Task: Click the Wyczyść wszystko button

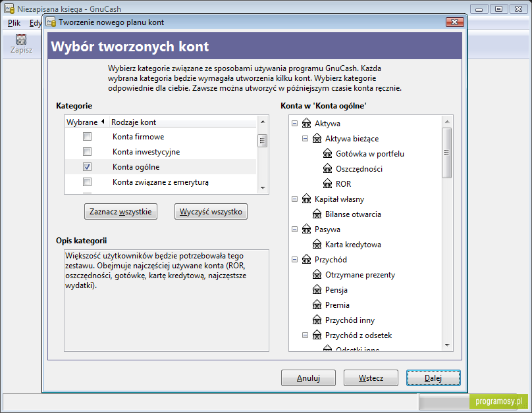Action: [211, 211]
